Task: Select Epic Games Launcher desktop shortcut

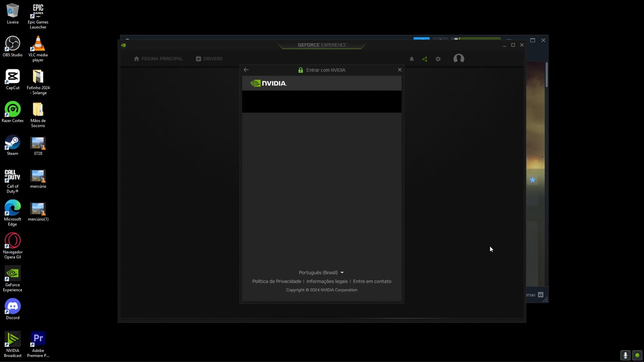Action: 38,16
